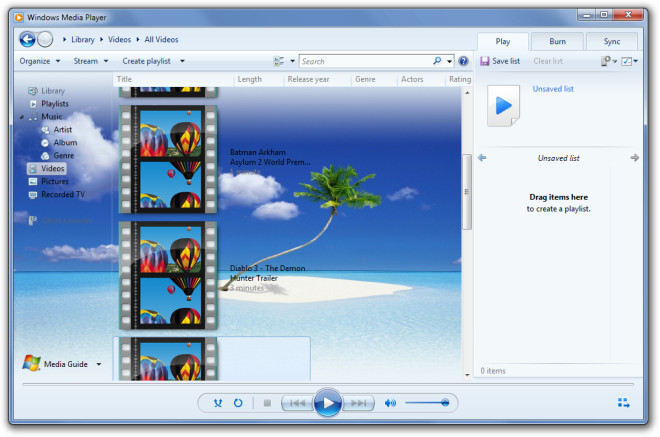The width and height of the screenshot is (660, 437).
Task: Open the search options dropdown arrow
Action: tap(450, 61)
